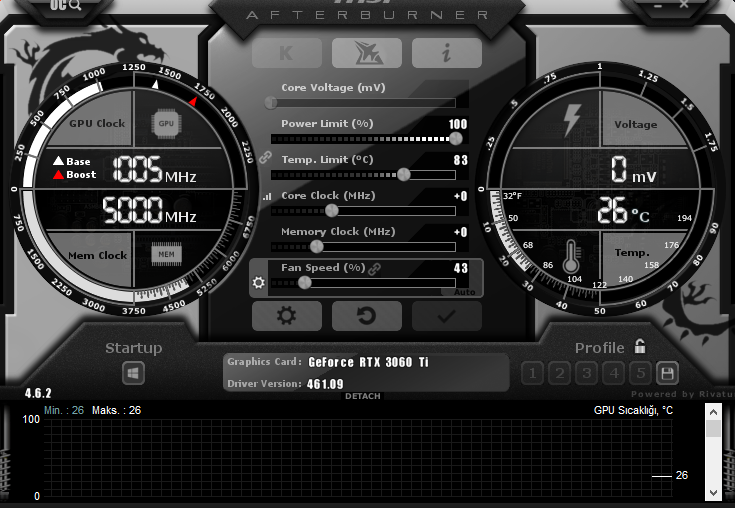Click the GPU Sıcaklığı, °C graph label
The image size is (735, 508).
[633, 411]
